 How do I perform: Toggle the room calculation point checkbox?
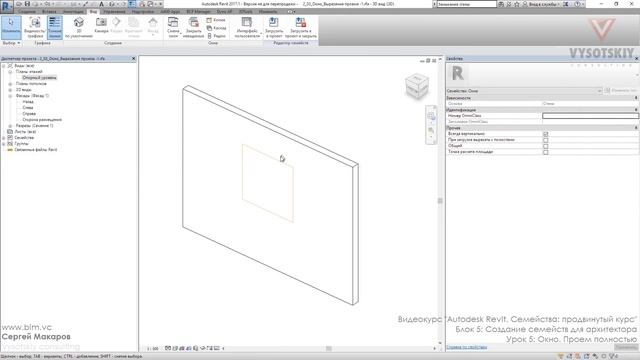(545, 152)
